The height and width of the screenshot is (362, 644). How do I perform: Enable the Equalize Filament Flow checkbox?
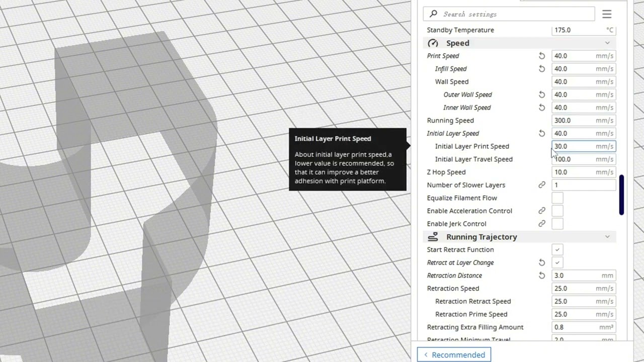pyautogui.click(x=557, y=198)
